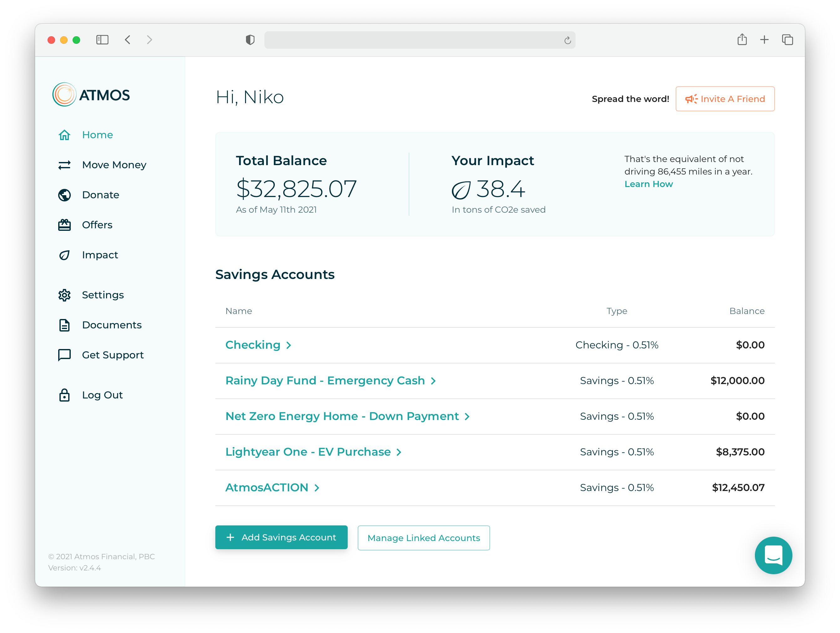The width and height of the screenshot is (840, 633).
Task: Click the Documents file icon
Action: (64, 325)
